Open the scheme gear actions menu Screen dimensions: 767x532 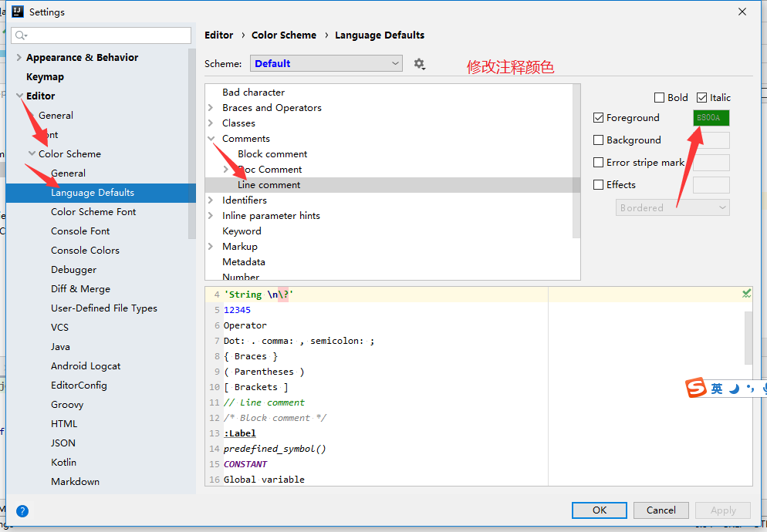point(419,64)
